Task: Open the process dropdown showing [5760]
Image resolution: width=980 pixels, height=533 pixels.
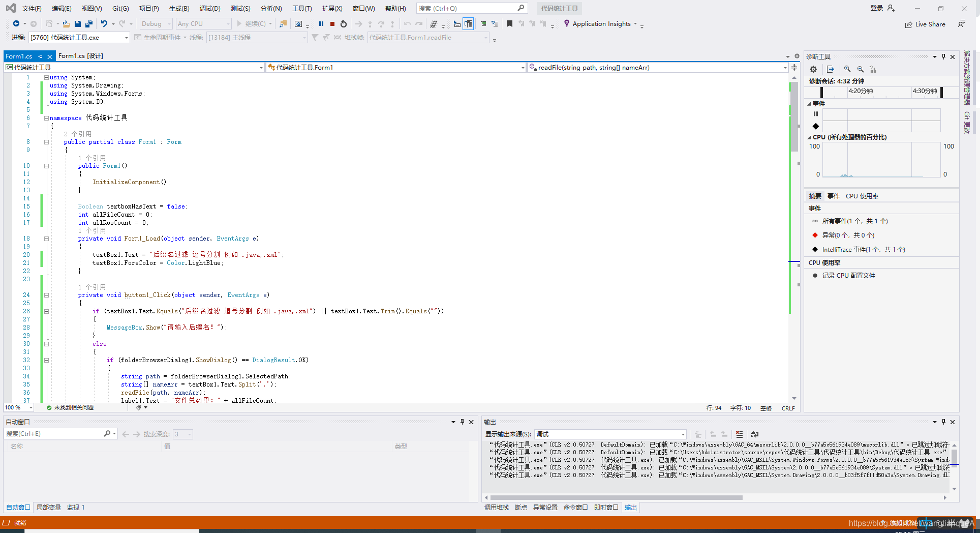Action: (79, 38)
